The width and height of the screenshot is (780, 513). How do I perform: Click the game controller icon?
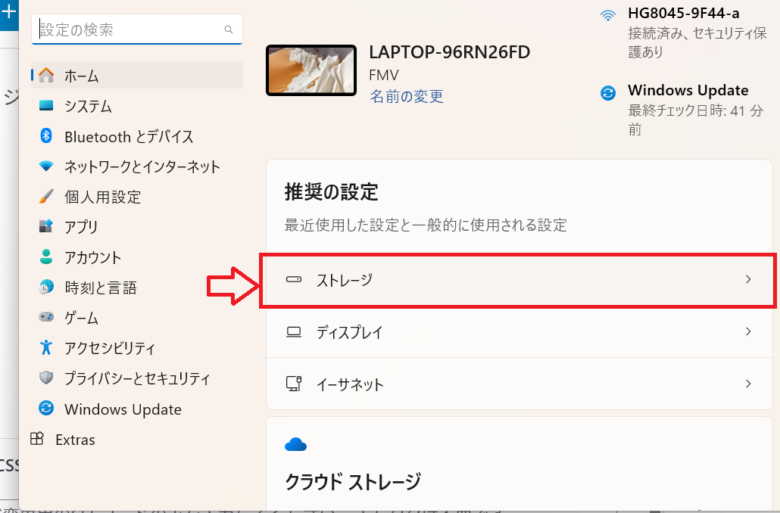46,318
